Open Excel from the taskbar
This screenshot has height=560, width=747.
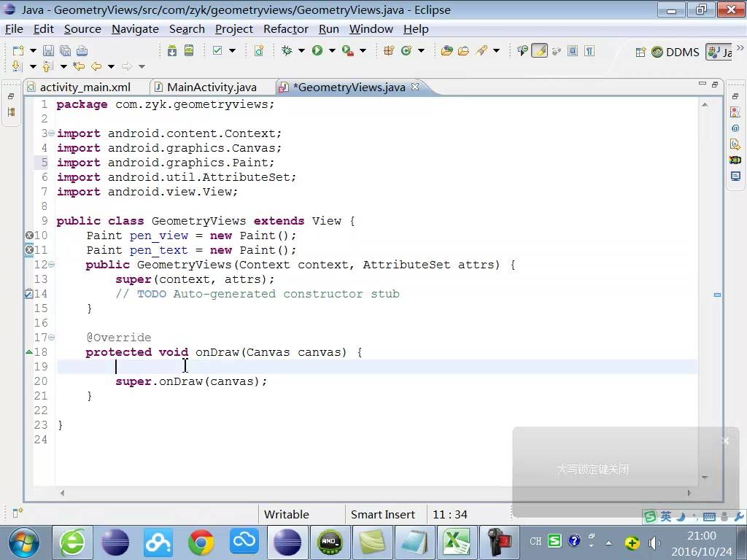point(457,542)
